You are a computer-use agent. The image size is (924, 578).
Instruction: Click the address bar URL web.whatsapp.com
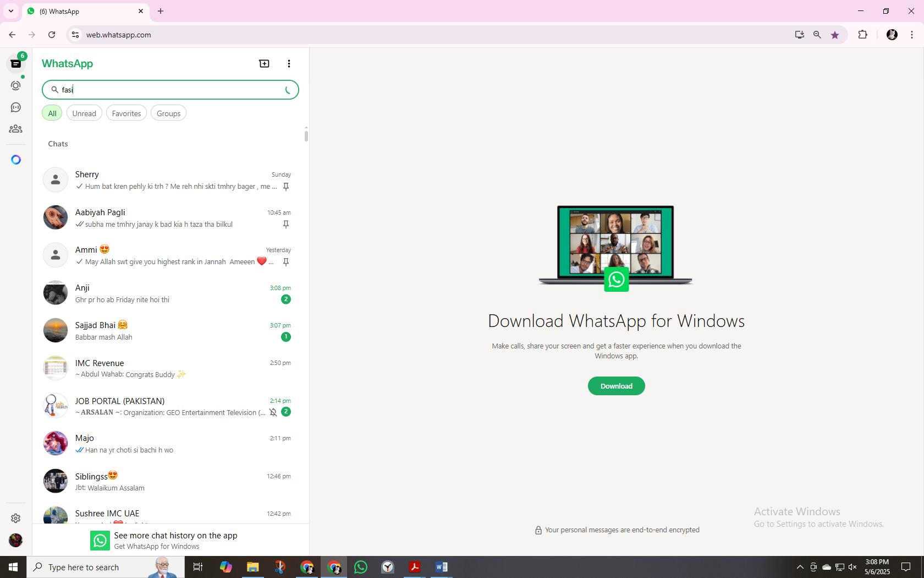tap(118, 35)
